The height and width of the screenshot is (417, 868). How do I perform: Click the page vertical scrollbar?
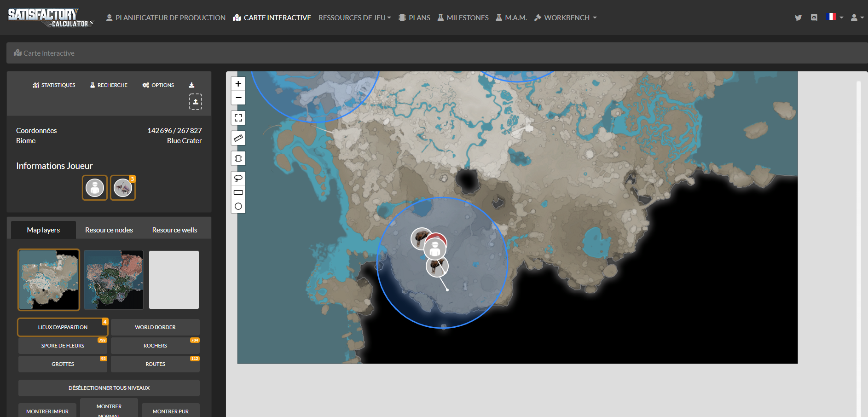click(858, 249)
